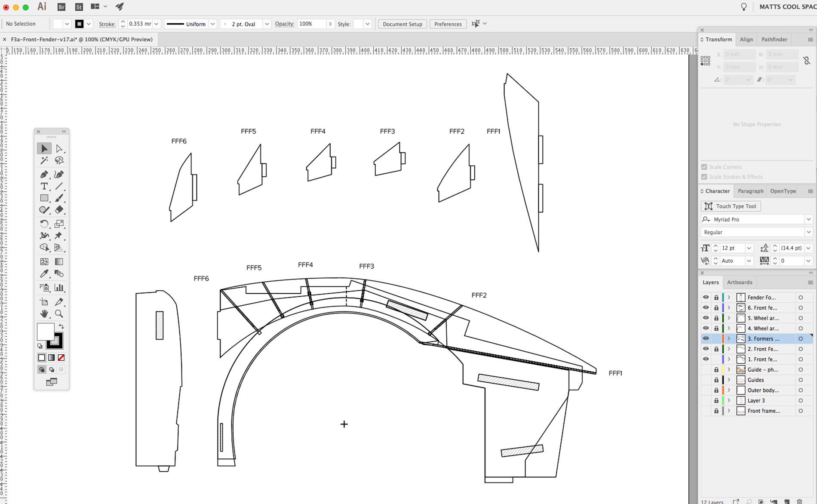Select the Paintbrush tool
Screen dimensions: 817x504
click(59, 198)
